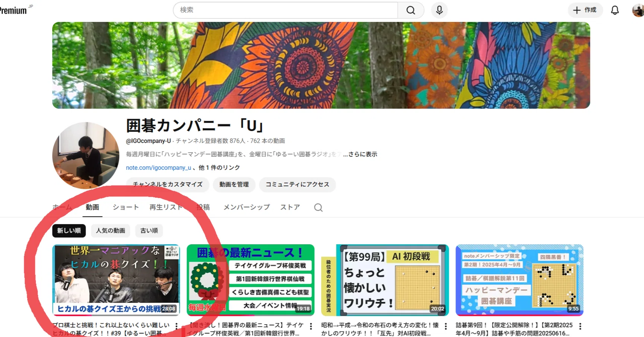Click the @IGOcompany-U handle text
The image size is (644, 337).
(148, 141)
